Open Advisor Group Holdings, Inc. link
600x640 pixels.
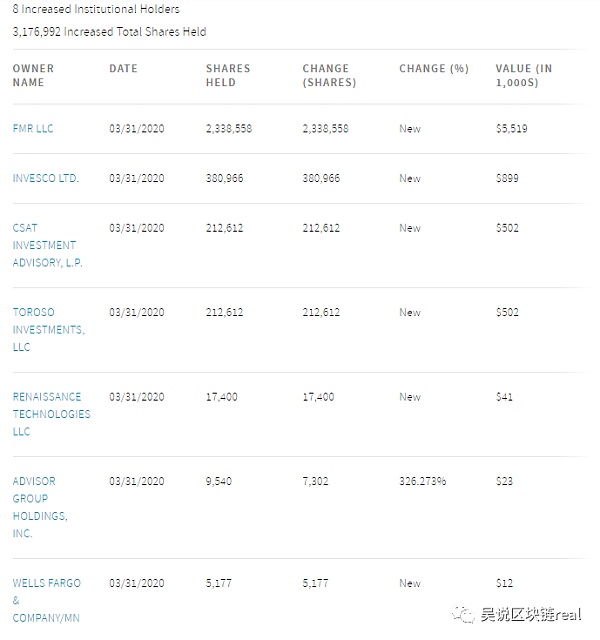point(40,507)
